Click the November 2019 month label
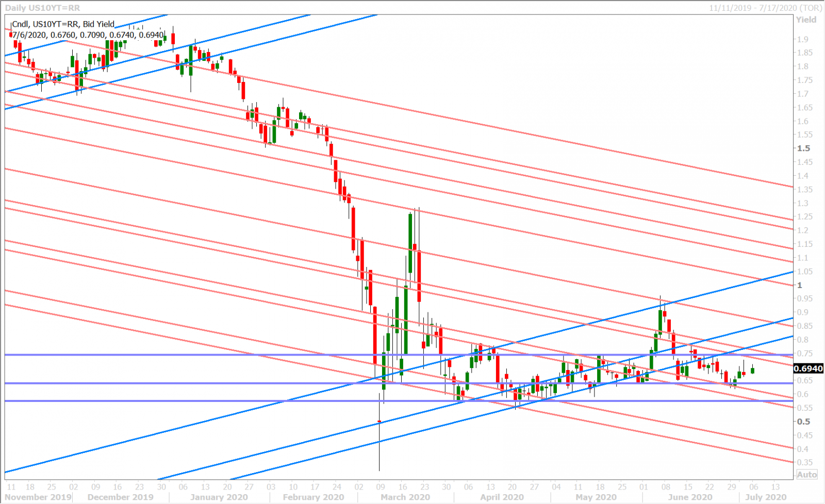Image resolution: width=825 pixels, height=504 pixels. (x=38, y=497)
